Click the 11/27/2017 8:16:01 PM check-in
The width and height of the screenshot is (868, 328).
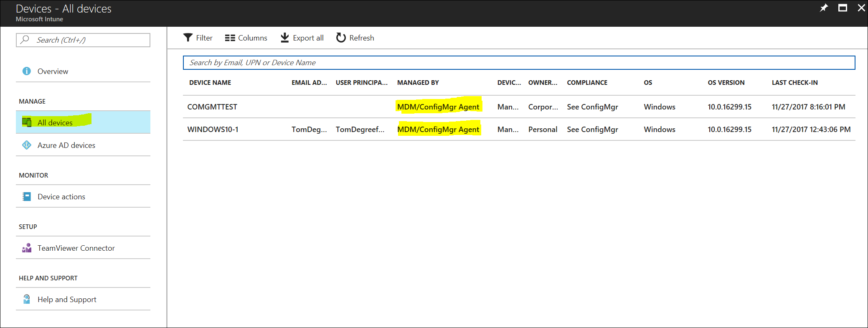pos(809,107)
